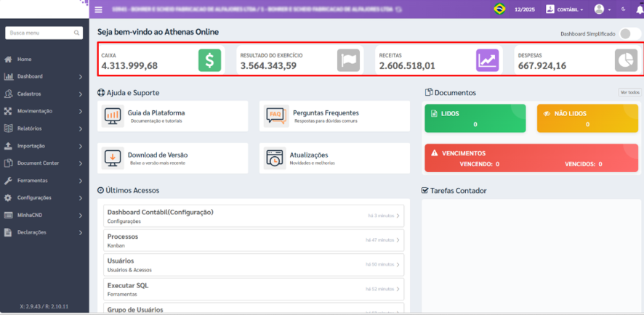Click the Relatórios book icon
Screen dimensions: 644x315
coord(8,128)
